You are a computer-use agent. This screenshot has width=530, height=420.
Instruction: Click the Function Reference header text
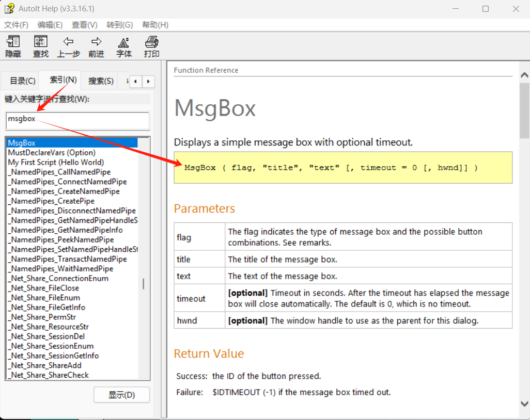(206, 70)
